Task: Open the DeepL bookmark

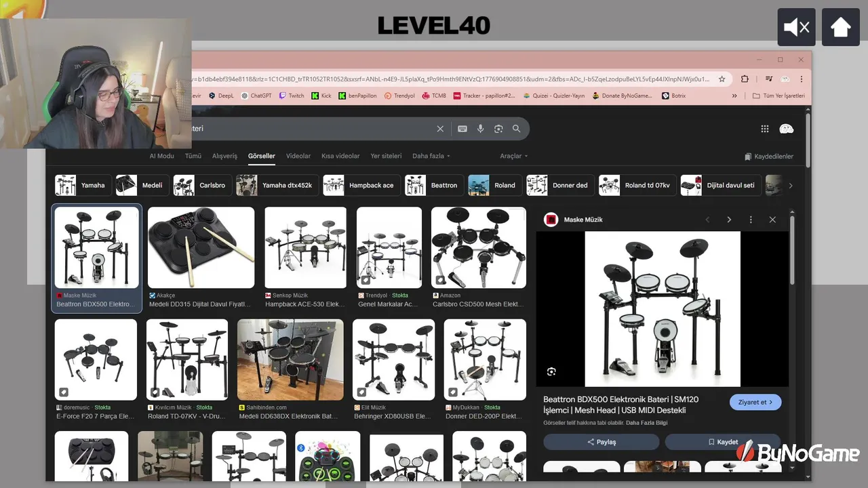Action: coord(221,96)
